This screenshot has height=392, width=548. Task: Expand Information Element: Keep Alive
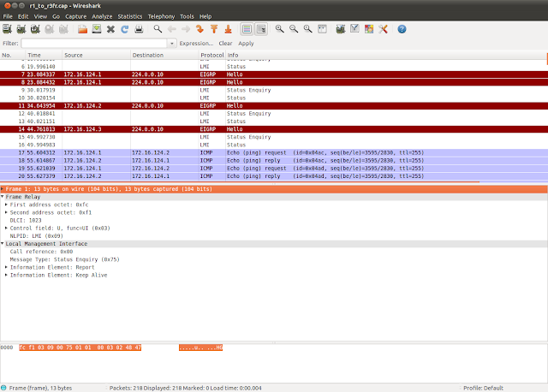pyautogui.click(x=6, y=275)
